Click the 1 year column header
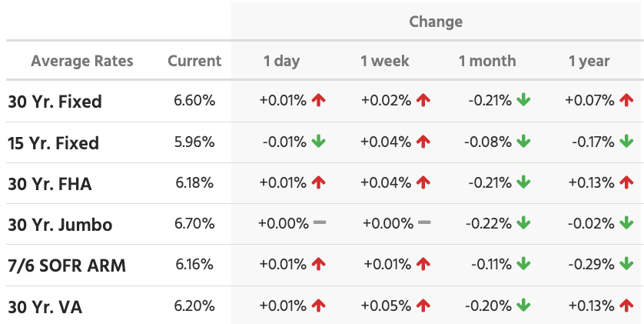 [589, 61]
